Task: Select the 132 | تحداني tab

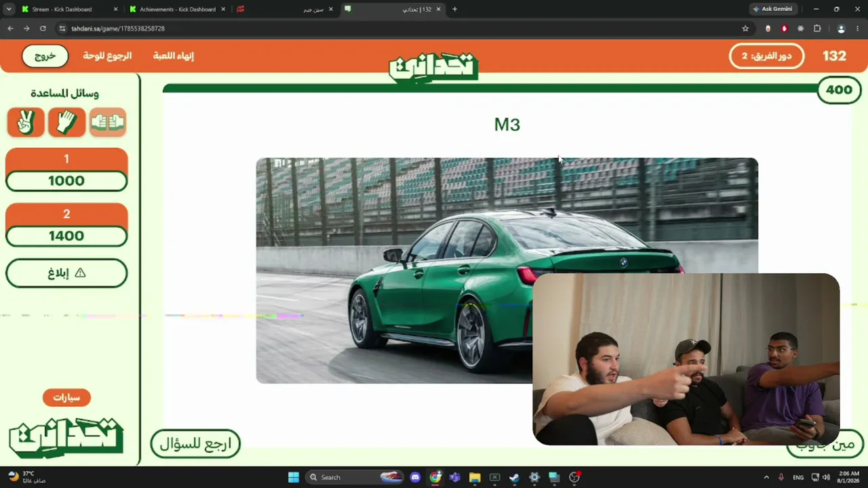Action: pos(393,9)
